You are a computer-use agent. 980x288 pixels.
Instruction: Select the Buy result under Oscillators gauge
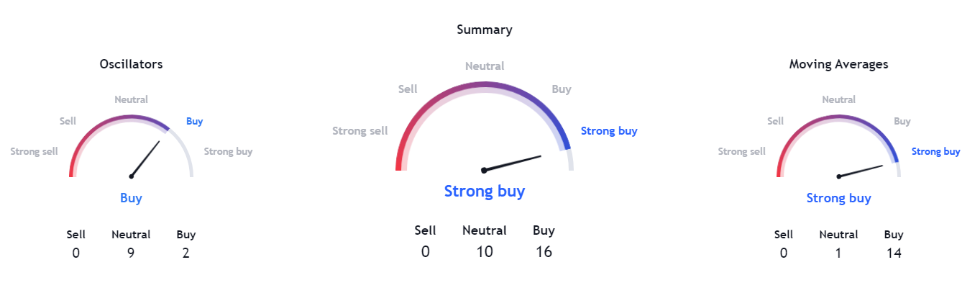pos(131,198)
